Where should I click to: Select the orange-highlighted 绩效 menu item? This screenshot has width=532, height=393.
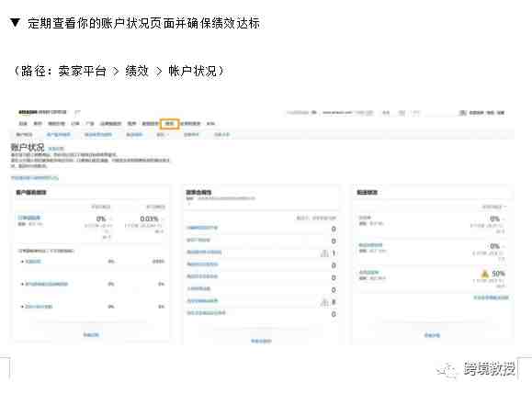click(170, 123)
